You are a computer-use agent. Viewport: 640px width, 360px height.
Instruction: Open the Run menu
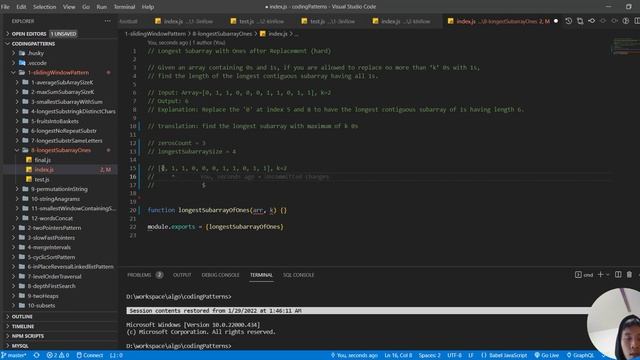pos(101,7)
